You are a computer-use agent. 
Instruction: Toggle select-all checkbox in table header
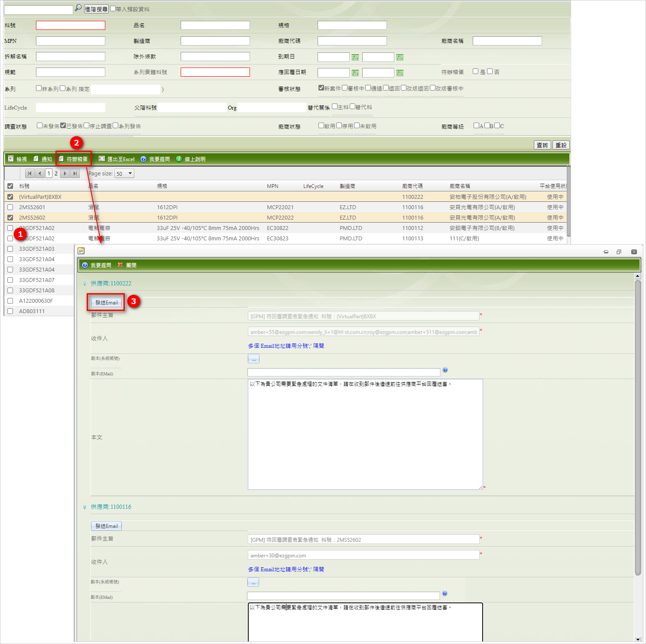point(10,186)
